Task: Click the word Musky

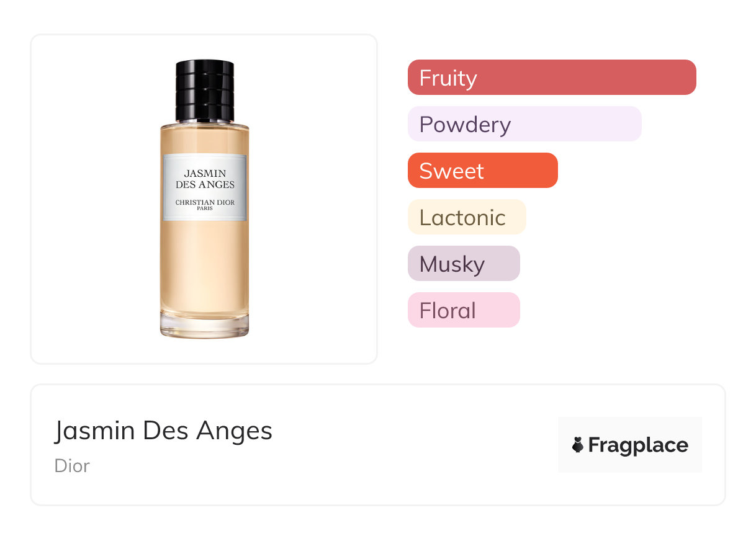Action: [452, 265]
